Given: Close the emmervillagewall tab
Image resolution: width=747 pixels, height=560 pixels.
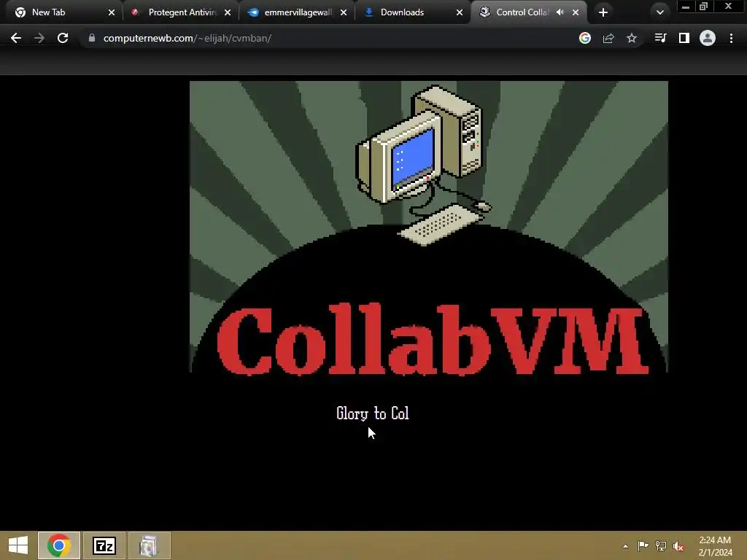Looking at the screenshot, I should click(344, 12).
